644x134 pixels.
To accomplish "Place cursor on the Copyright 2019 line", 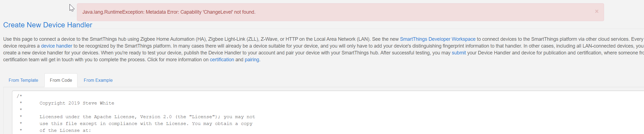I will tap(59, 103).
